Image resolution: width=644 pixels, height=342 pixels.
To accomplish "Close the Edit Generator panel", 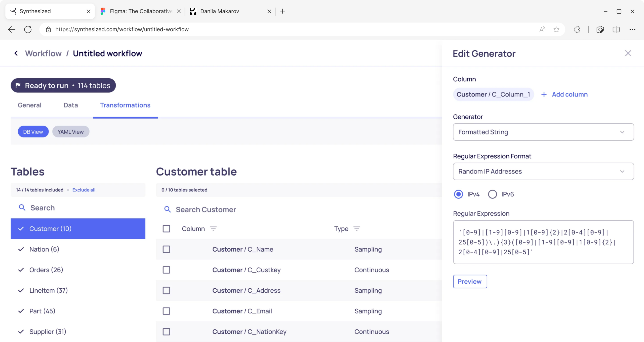I will [628, 53].
